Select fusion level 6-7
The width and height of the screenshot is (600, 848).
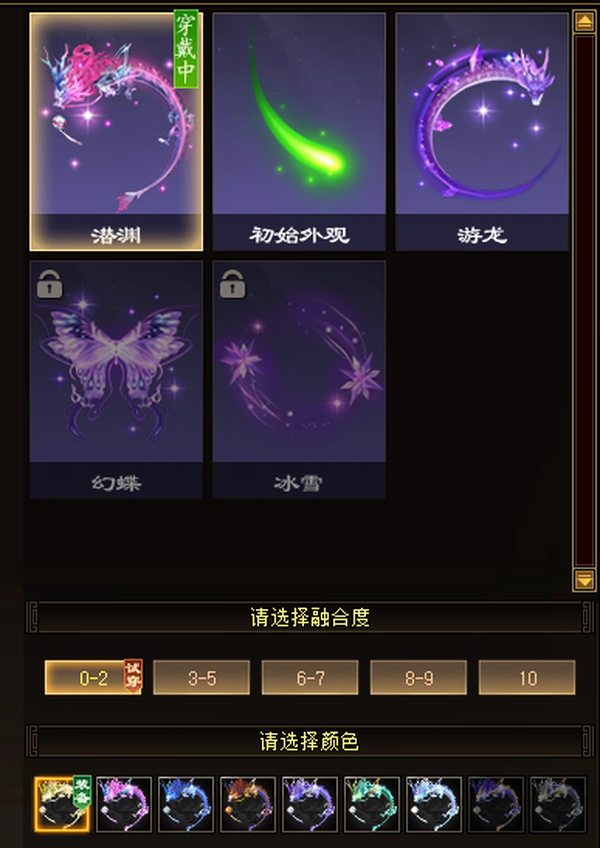310,678
